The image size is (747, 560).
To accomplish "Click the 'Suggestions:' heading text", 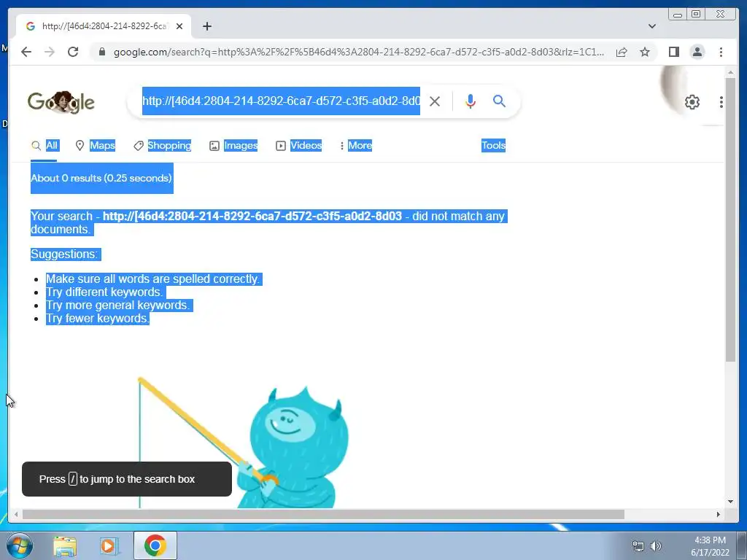I will click(64, 254).
